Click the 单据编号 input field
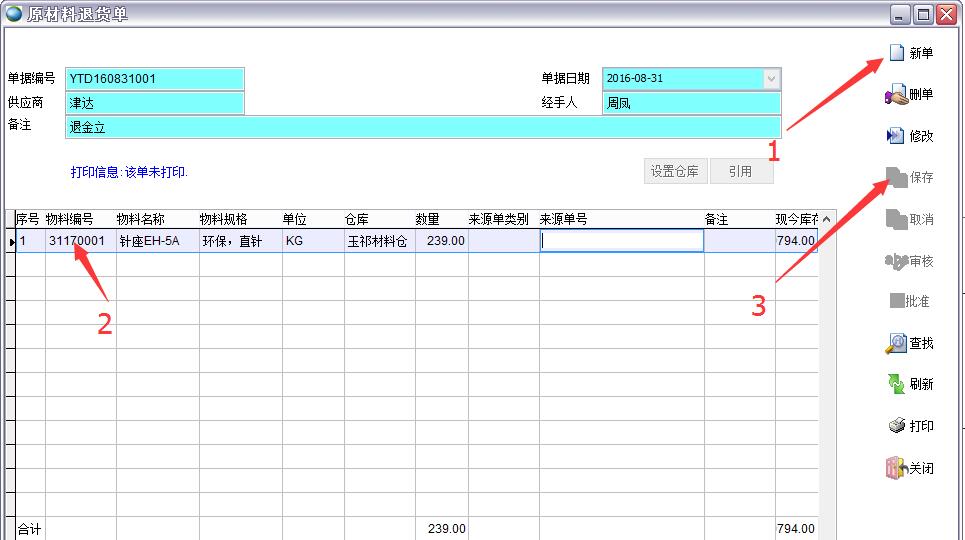965x540 pixels. [155, 79]
